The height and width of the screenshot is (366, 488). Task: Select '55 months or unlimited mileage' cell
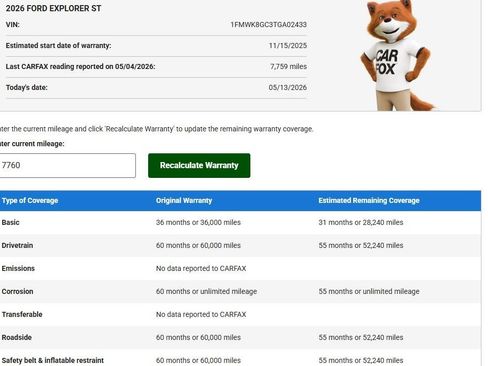[x=369, y=291]
